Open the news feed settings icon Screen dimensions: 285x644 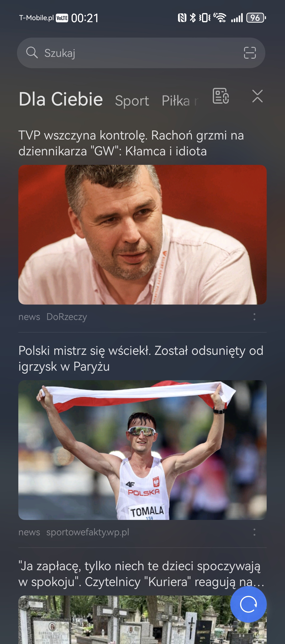221,96
